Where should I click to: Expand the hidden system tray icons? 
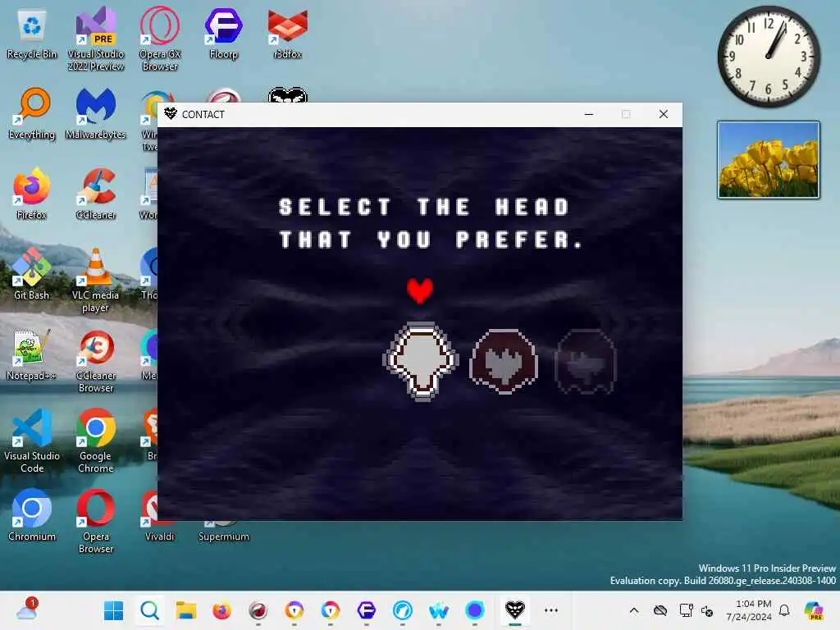point(634,610)
